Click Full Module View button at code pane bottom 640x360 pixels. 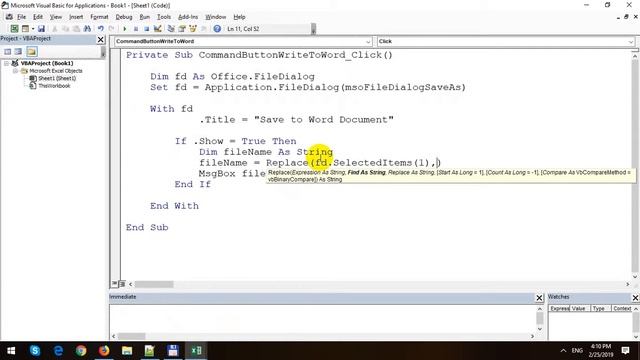coord(122,284)
